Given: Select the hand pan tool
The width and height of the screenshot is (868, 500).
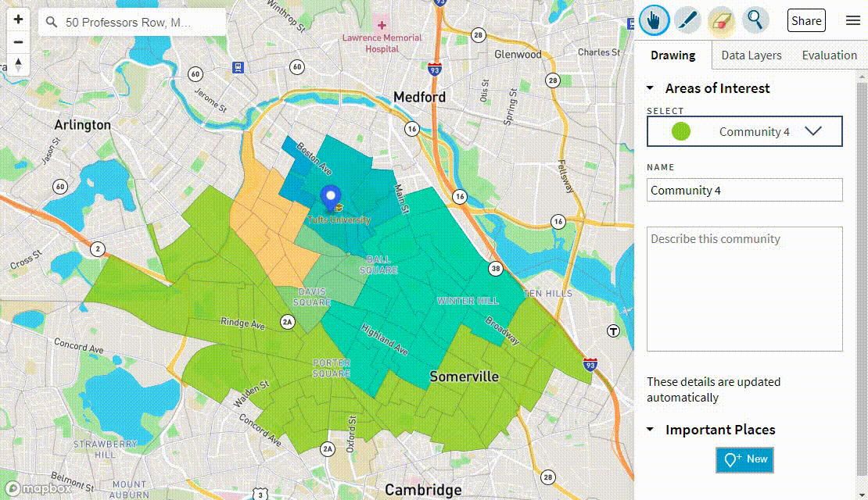Looking at the screenshot, I should pos(654,20).
